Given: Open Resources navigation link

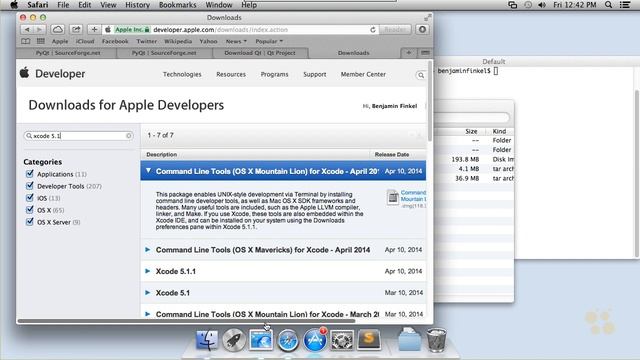Looking at the screenshot, I should (x=231, y=74).
